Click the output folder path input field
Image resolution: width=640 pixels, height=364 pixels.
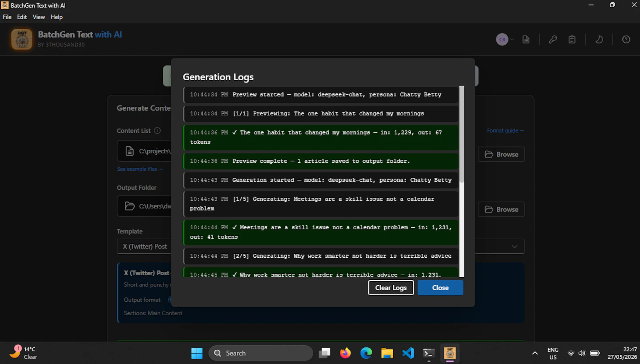coord(144,206)
